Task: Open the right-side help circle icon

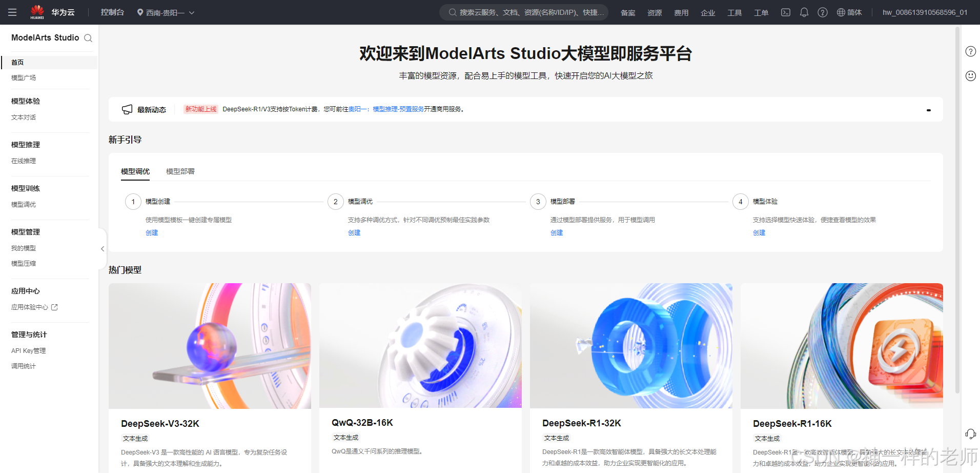Action: pyautogui.click(x=970, y=51)
